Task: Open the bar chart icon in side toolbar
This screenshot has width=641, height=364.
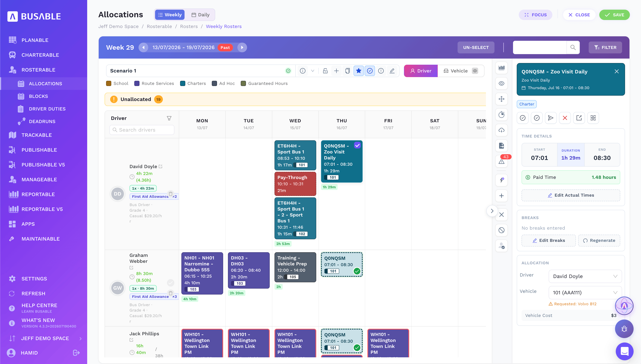Action: coord(501,68)
